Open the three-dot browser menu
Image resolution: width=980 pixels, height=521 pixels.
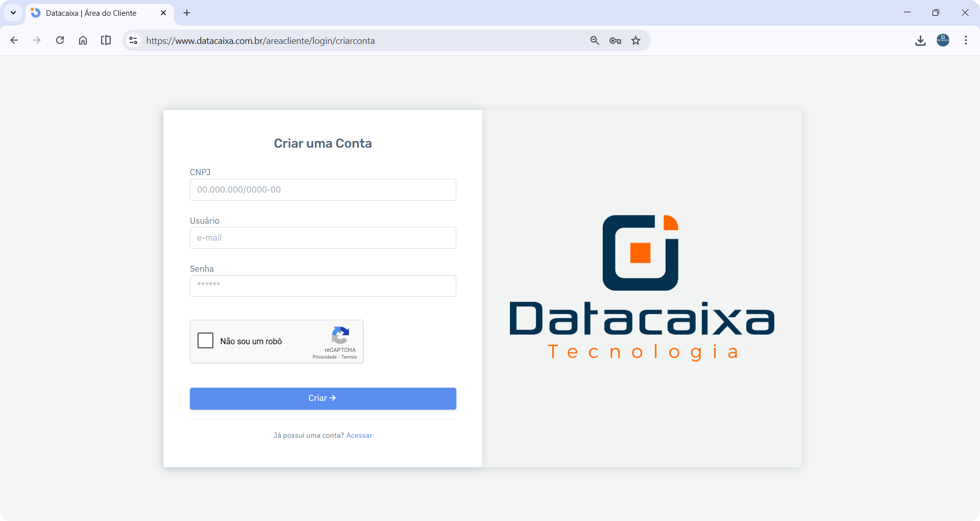point(966,40)
